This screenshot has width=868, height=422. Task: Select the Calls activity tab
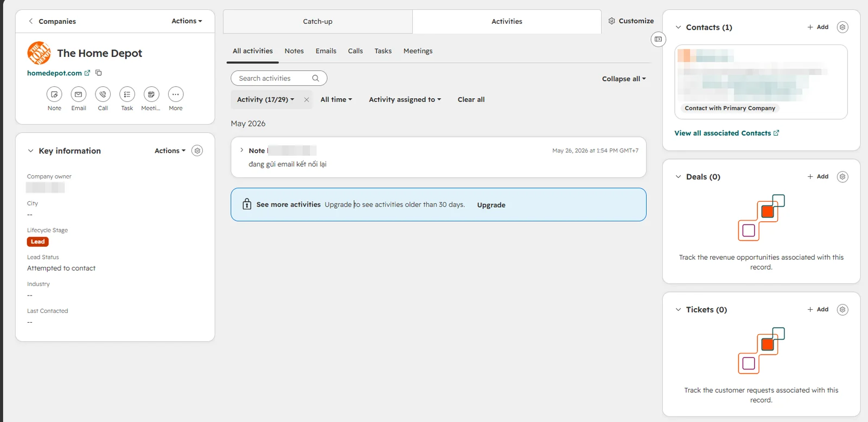[355, 51]
